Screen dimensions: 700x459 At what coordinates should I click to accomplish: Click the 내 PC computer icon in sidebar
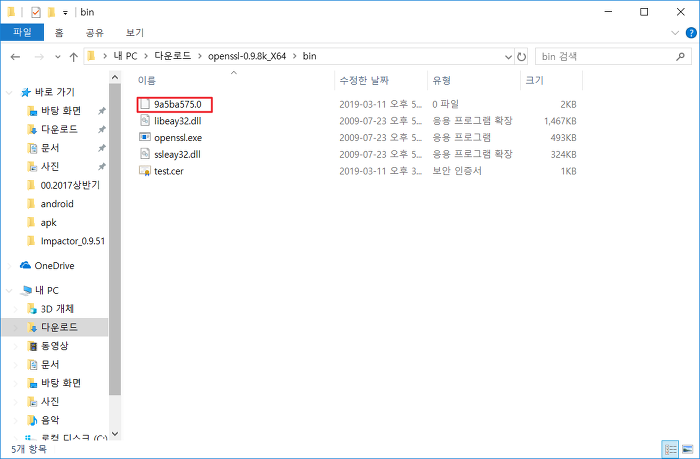26,290
